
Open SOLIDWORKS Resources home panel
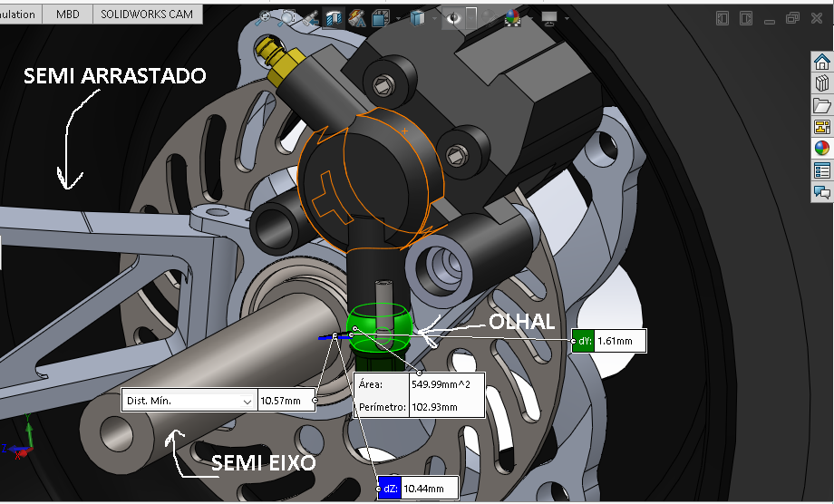click(822, 62)
